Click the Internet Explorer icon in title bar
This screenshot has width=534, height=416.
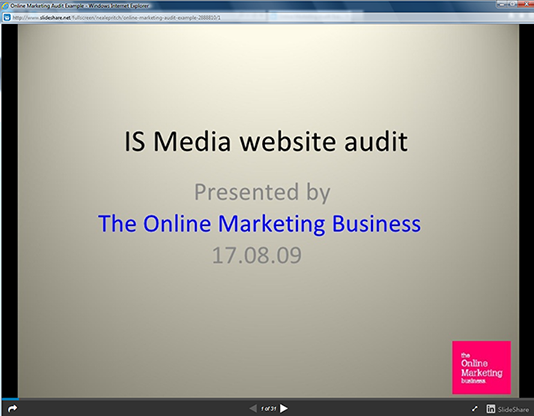5,6
